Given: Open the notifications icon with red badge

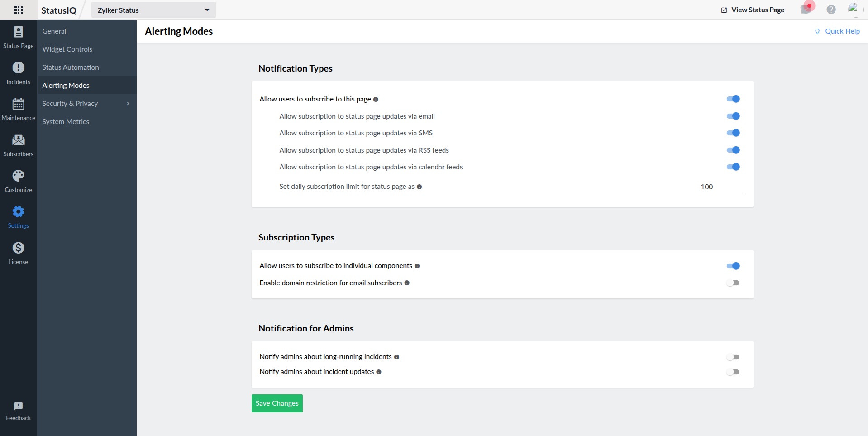Looking at the screenshot, I should (806, 9).
